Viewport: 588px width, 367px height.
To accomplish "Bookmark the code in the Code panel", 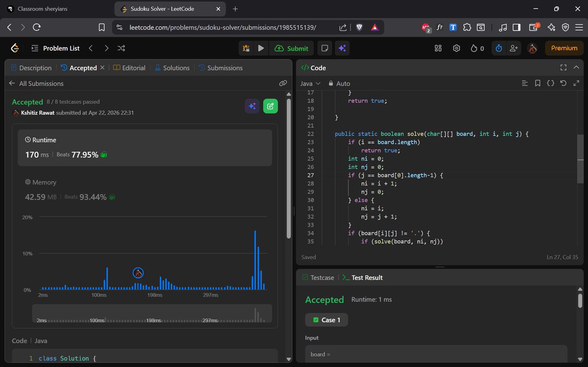I will coord(539,83).
